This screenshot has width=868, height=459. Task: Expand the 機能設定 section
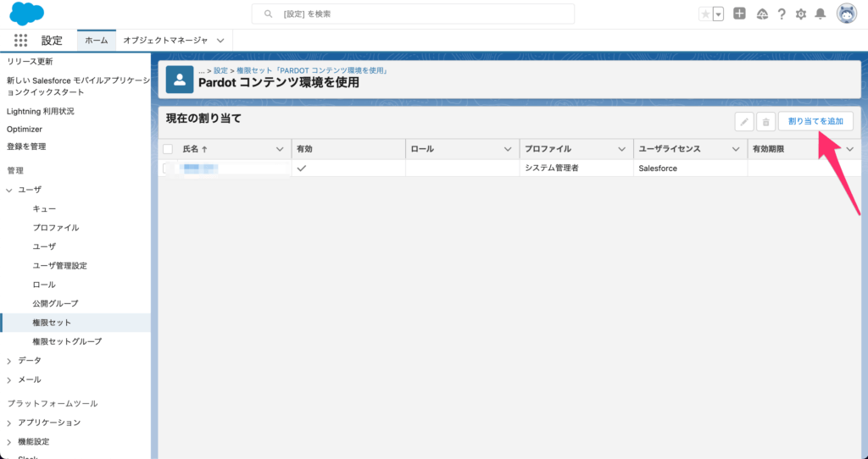pyautogui.click(x=8, y=442)
